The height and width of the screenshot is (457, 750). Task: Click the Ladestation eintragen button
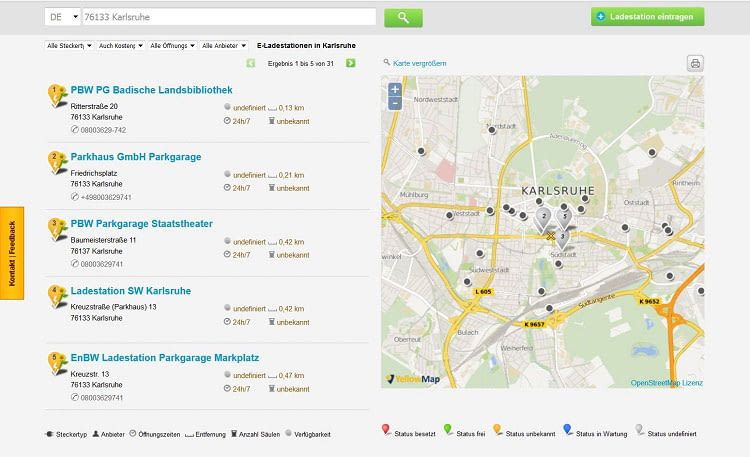click(647, 17)
